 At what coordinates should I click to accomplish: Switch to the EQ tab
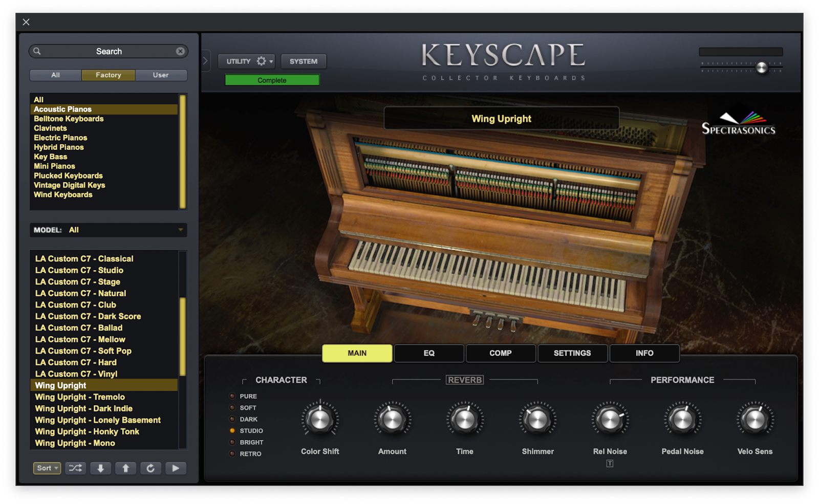click(x=429, y=353)
